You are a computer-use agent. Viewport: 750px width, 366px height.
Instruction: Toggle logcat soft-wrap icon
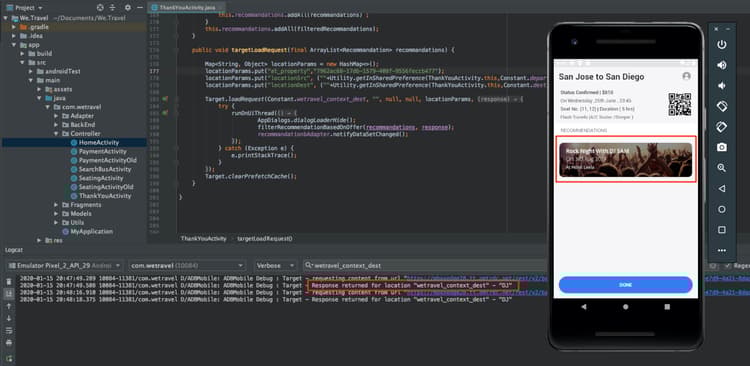click(9, 330)
